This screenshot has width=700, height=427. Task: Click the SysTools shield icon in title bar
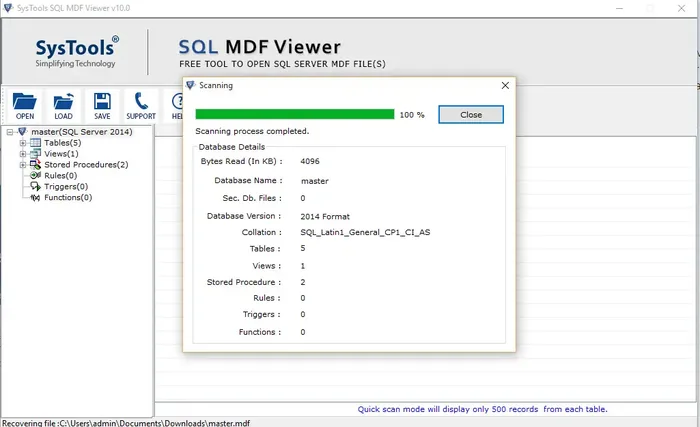coord(8,8)
